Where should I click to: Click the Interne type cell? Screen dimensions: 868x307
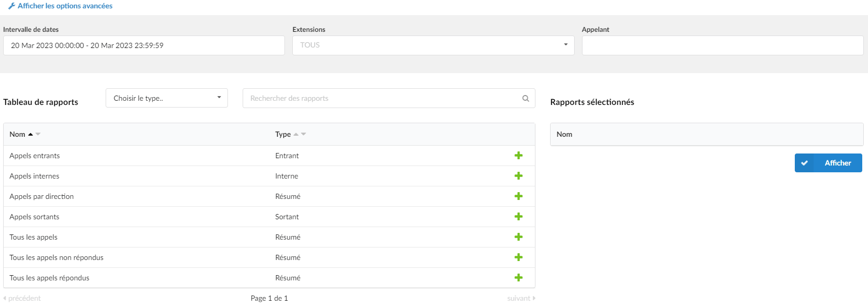click(287, 176)
